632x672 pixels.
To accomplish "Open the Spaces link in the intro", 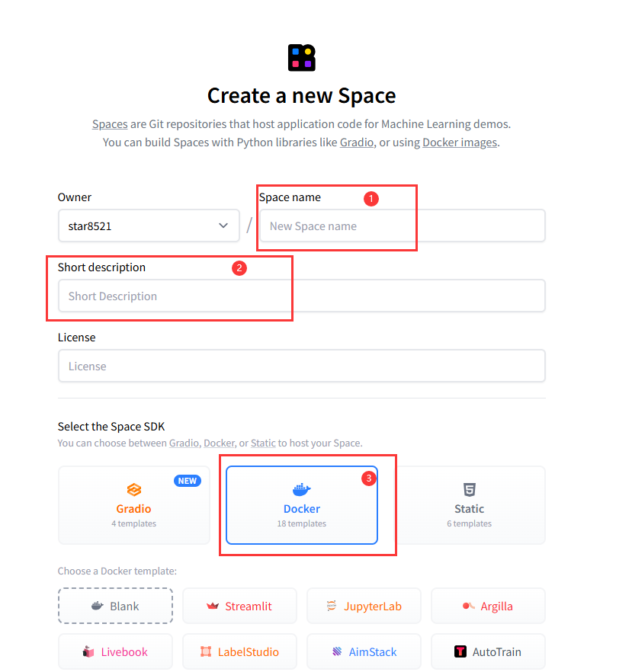I will [110, 124].
